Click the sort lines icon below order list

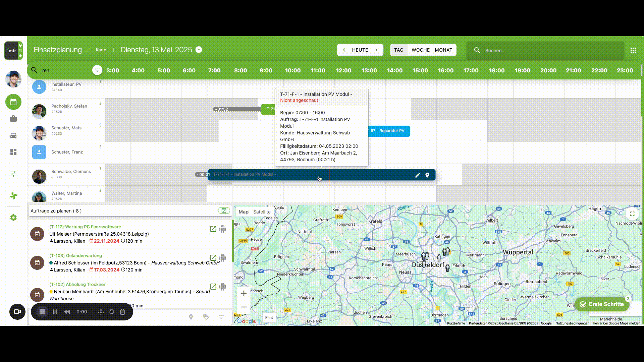tap(221, 317)
